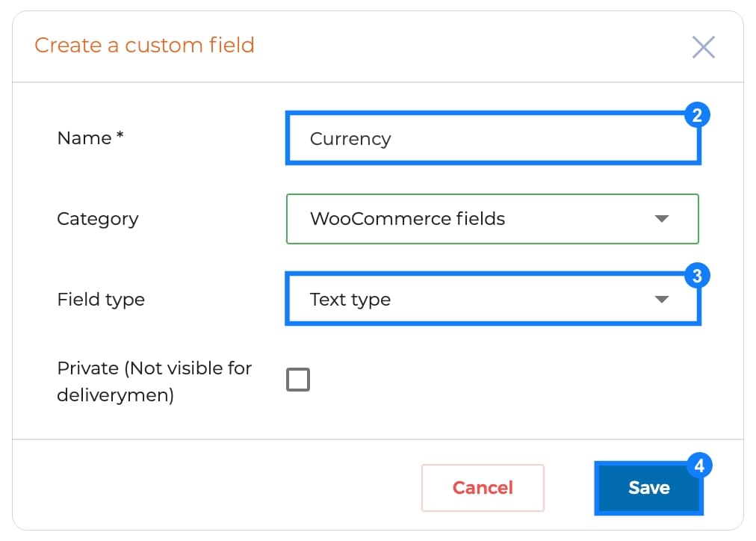Close the Create a custom field dialog
This screenshot has width=756, height=541.
point(704,47)
